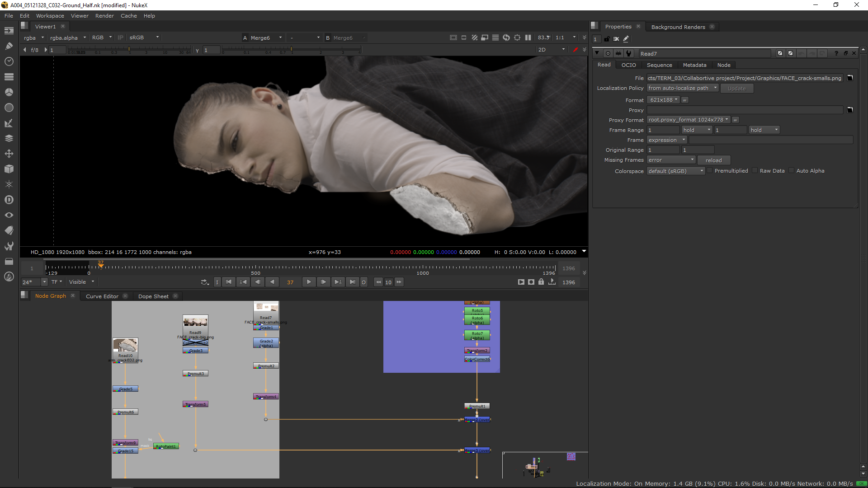Switch to the Curve Editor tab
The width and height of the screenshot is (868, 488).
click(102, 296)
